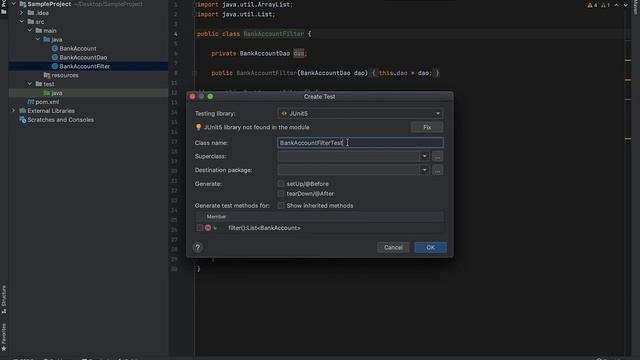The width and height of the screenshot is (640, 360).
Task: Click the Superclass combo box field
Action: coord(348,156)
